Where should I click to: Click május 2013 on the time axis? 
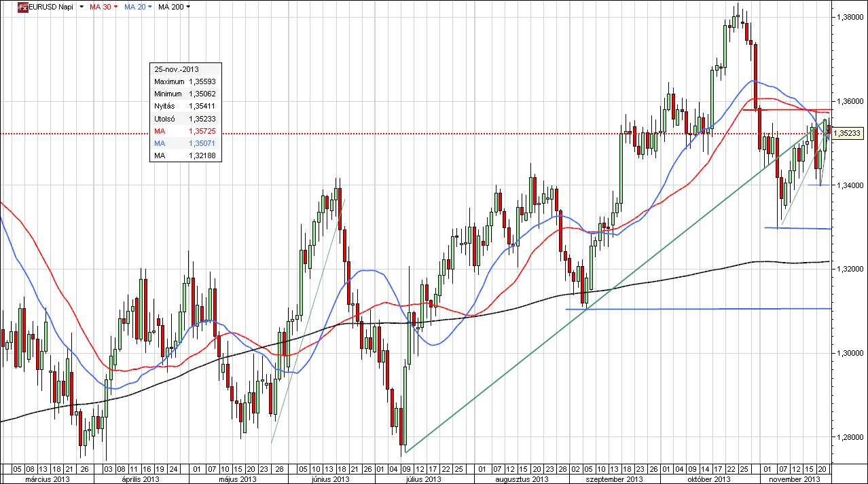239,479
